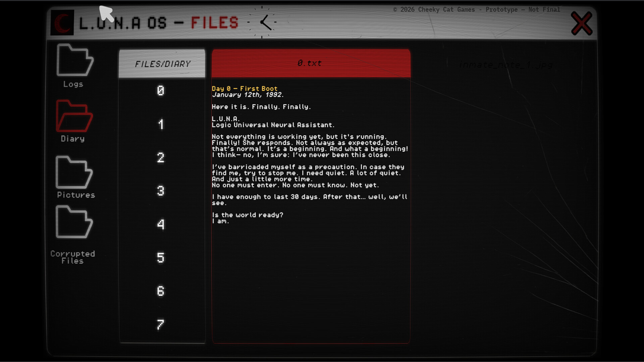The image size is (644, 362).
Task: Click the L.U.N.A crescent logo
Action: click(x=62, y=22)
